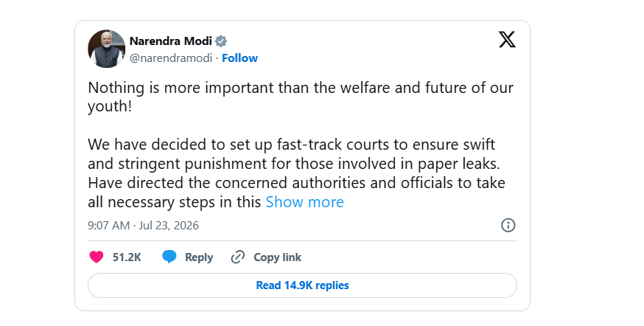Click the blue reply speech bubble icon
The height and width of the screenshot is (326, 644).
tap(169, 257)
